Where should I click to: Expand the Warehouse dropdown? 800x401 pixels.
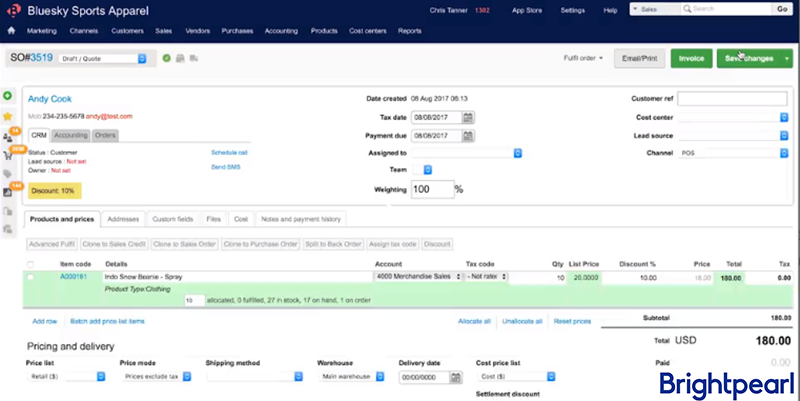coord(351,377)
